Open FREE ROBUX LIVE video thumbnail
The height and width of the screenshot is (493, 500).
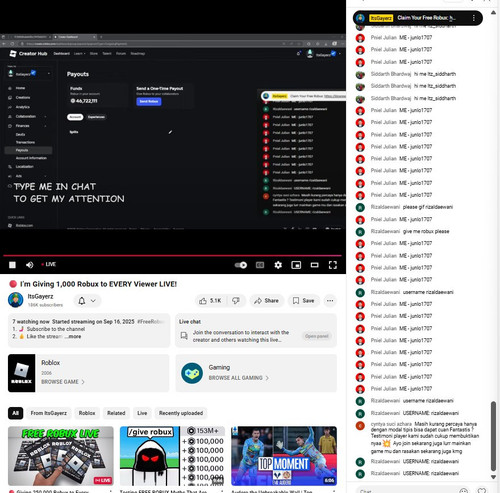[61, 456]
